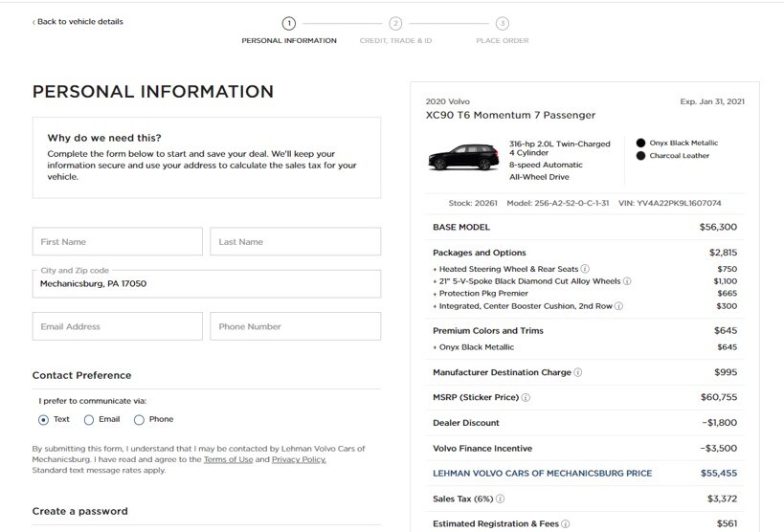Click the Create a password heading
The height and width of the screenshot is (532, 784).
pyautogui.click(x=80, y=511)
